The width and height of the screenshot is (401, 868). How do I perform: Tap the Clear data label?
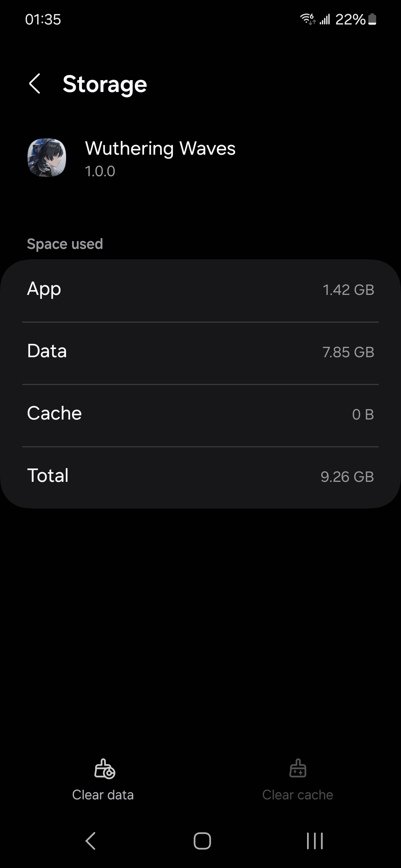103,795
